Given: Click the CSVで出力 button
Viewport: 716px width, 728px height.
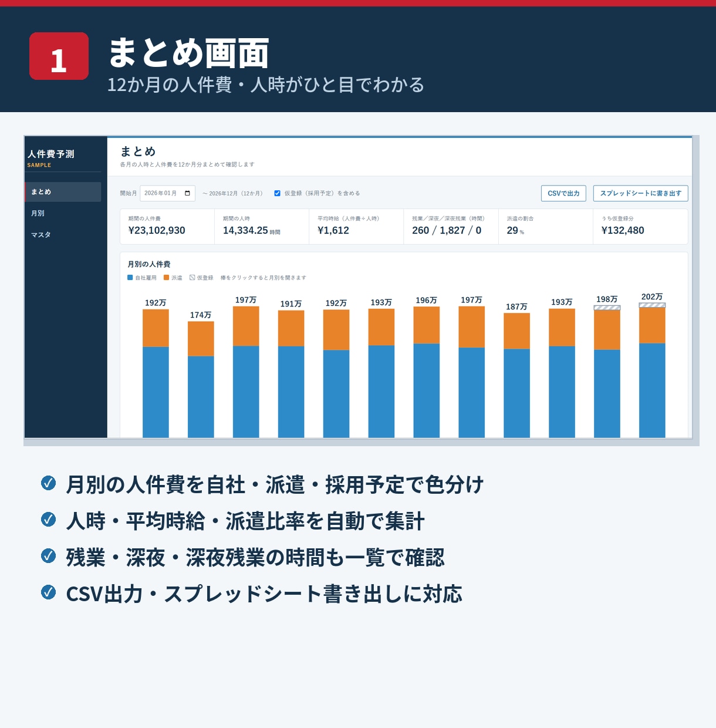Looking at the screenshot, I should coord(563,193).
